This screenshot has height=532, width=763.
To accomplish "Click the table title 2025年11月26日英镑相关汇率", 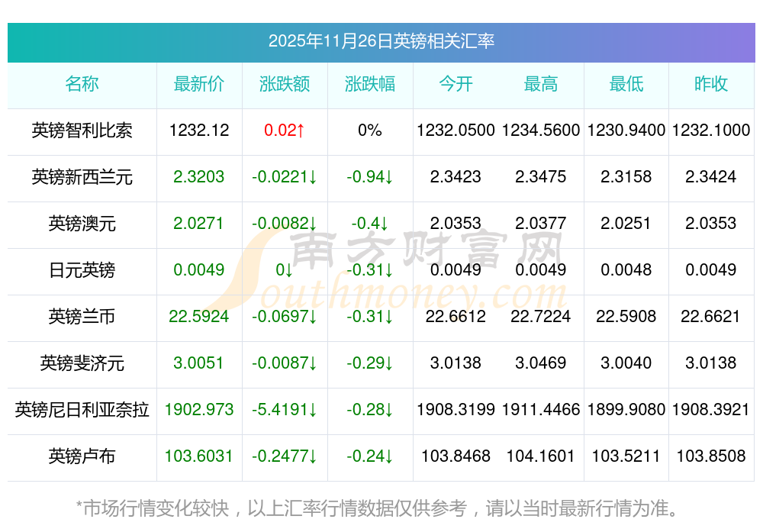I will tap(381, 41).
